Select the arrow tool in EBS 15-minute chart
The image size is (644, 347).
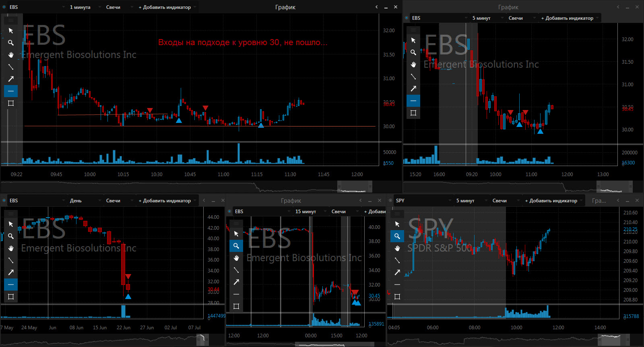click(x=236, y=282)
